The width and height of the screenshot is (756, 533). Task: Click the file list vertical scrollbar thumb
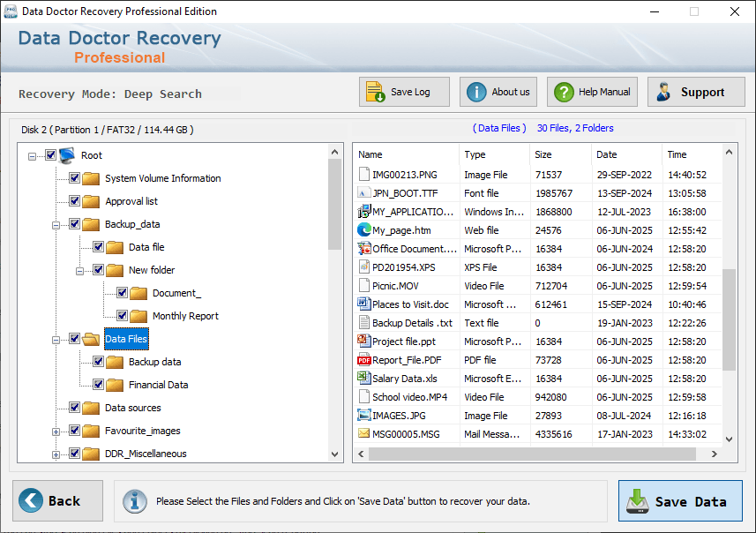[x=729, y=319]
